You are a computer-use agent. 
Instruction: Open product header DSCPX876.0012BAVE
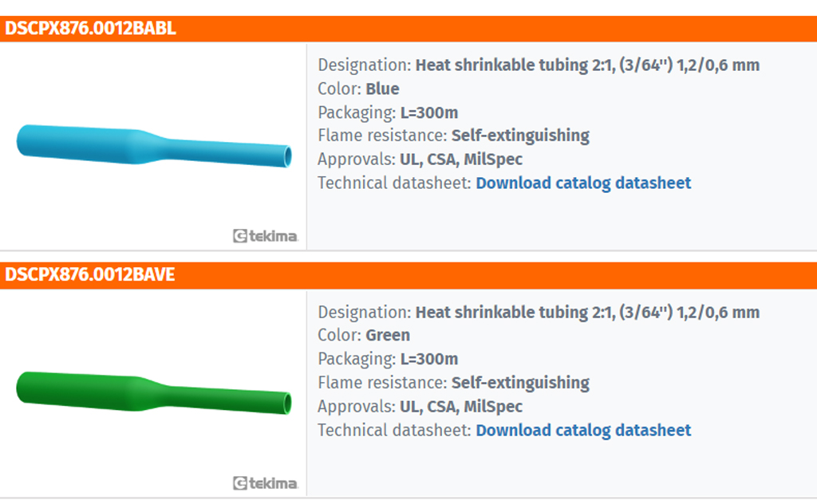click(90, 275)
